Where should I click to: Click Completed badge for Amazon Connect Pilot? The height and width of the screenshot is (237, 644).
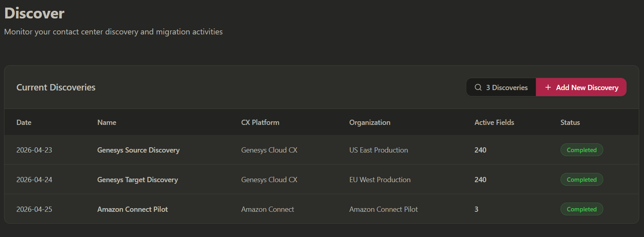click(x=582, y=209)
